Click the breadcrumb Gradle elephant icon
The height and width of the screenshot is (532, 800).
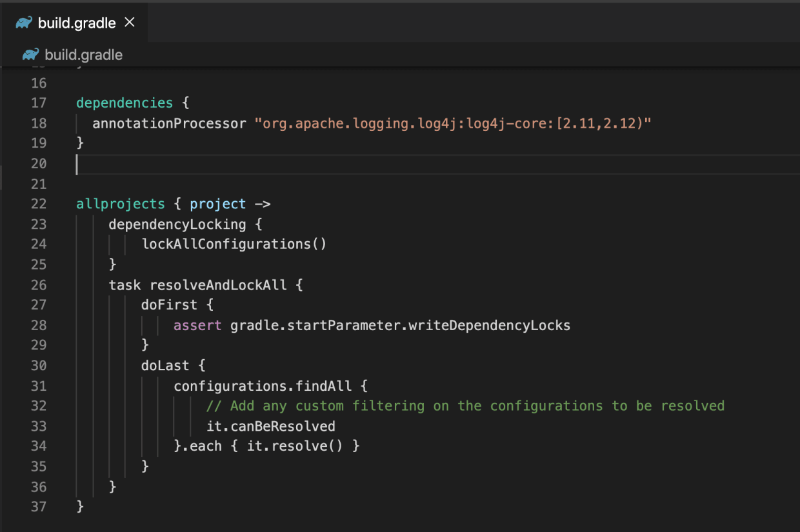pyautogui.click(x=30, y=55)
